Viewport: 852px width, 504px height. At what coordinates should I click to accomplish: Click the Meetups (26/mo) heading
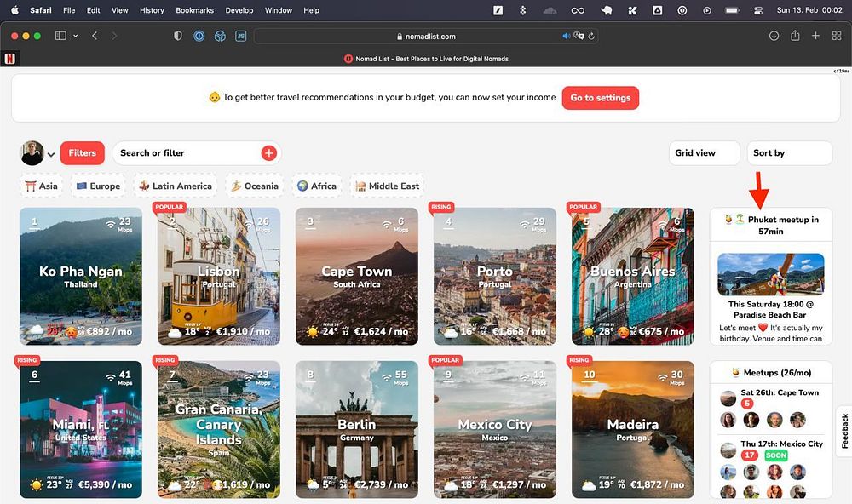point(771,373)
